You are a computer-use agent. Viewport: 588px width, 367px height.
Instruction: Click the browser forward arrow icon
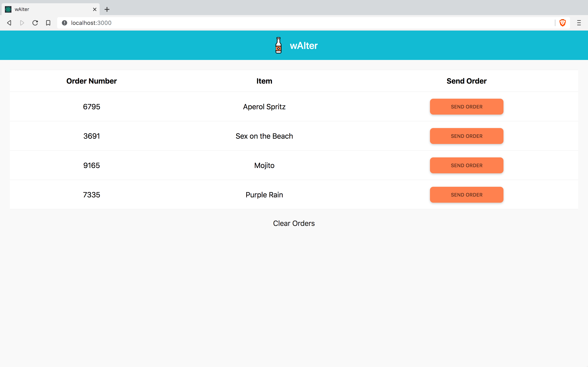tap(22, 23)
